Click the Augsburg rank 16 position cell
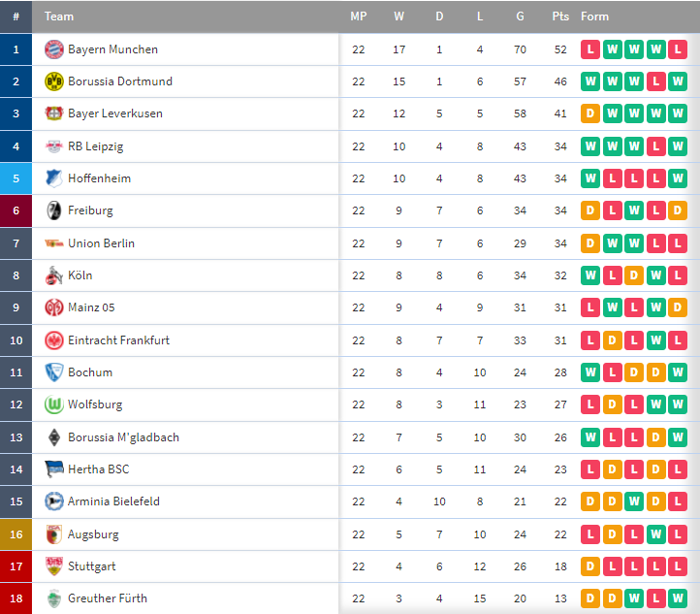This screenshot has height=614, width=700. tap(16, 534)
